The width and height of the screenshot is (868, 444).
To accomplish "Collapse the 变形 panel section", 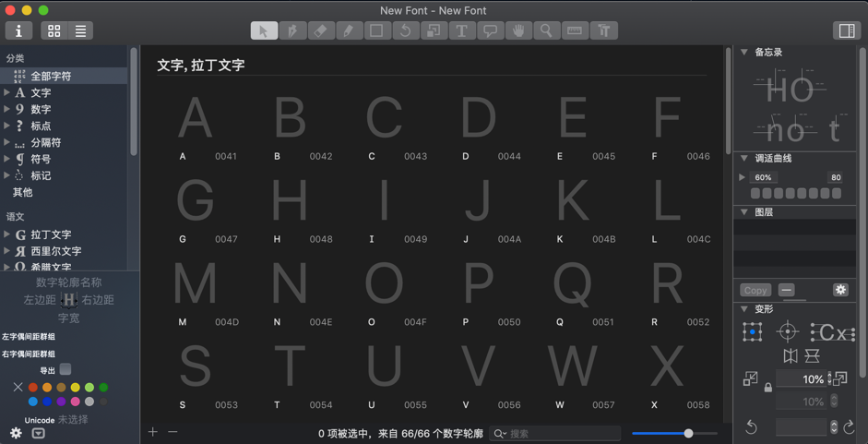I will tap(744, 308).
